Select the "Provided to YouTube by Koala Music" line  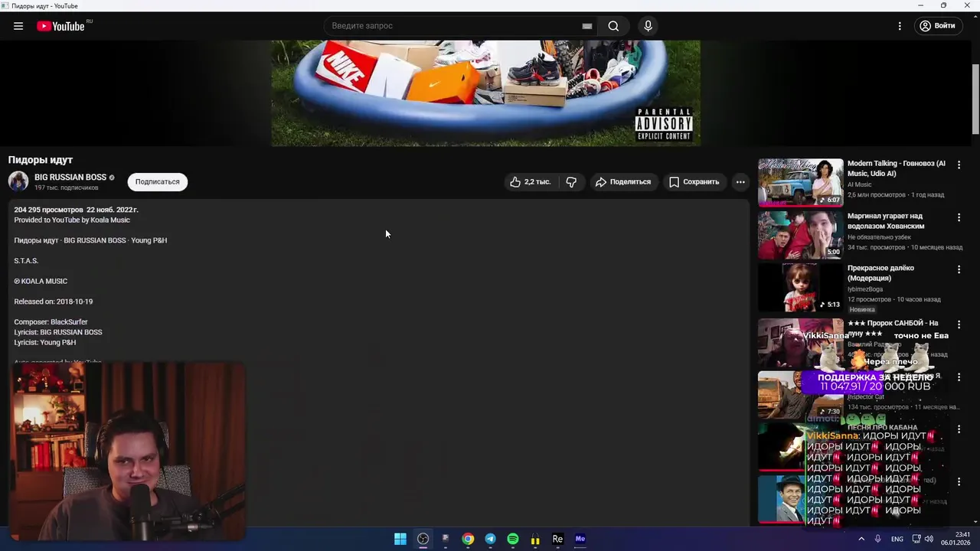pos(72,220)
